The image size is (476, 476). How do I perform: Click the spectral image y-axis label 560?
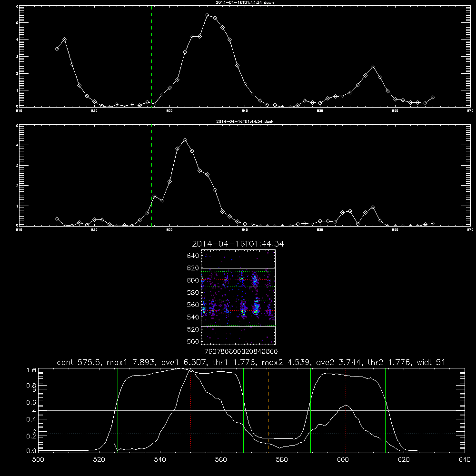193,305
